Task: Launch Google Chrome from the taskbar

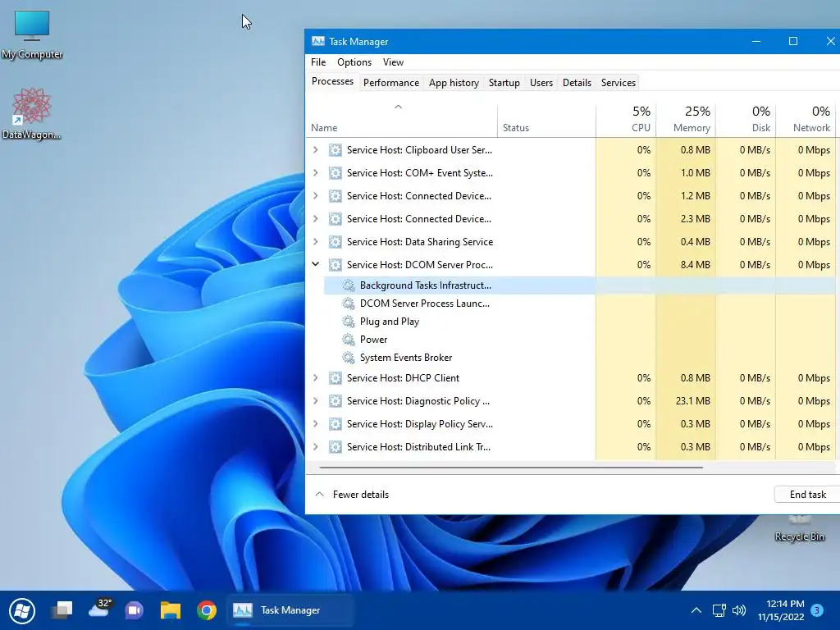Action: pyautogui.click(x=206, y=610)
